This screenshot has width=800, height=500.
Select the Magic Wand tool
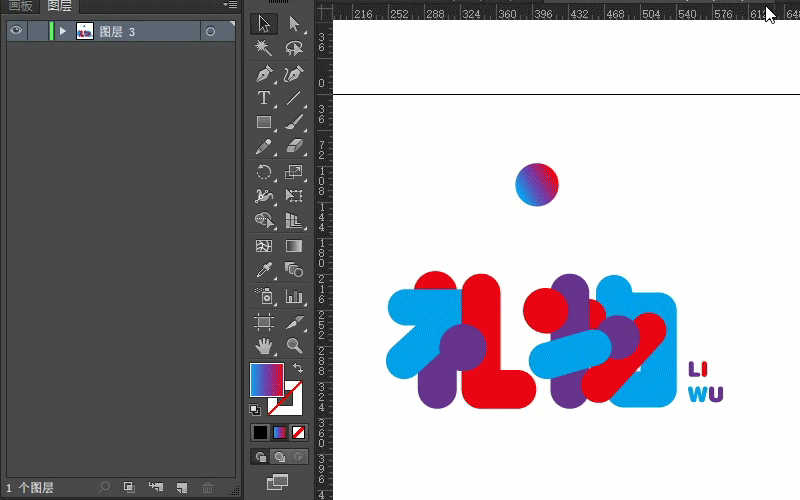pos(264,48)
